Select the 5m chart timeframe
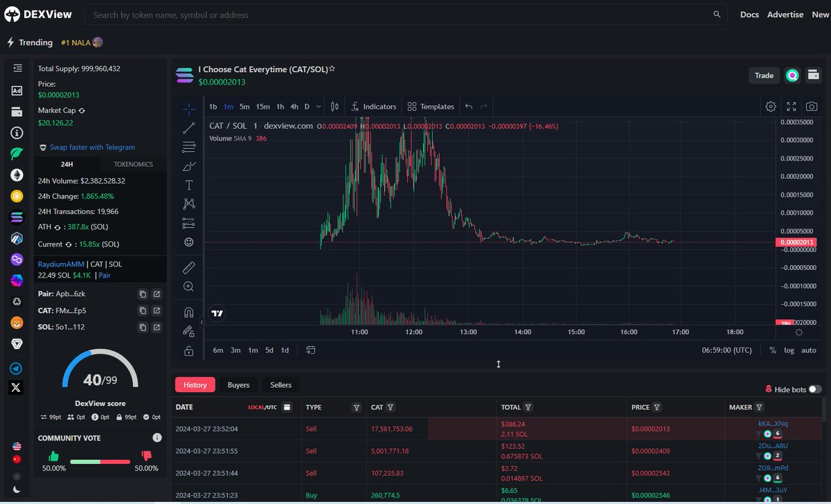 click(244, 107)
